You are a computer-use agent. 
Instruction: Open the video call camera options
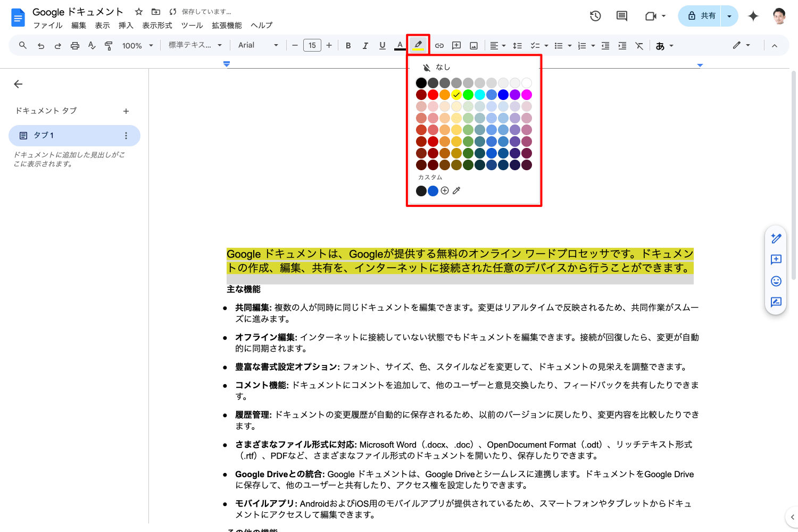coord(655,16)
